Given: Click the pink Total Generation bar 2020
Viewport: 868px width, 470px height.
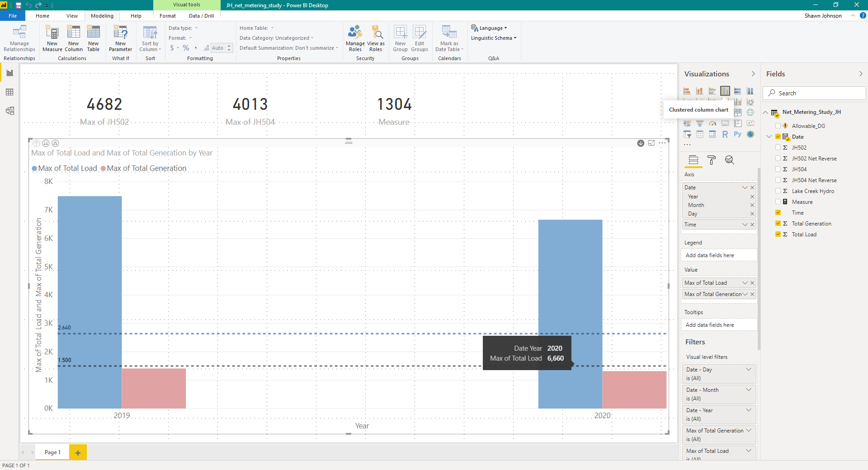Looking at the screenshot, I should (x=634, y=390).
